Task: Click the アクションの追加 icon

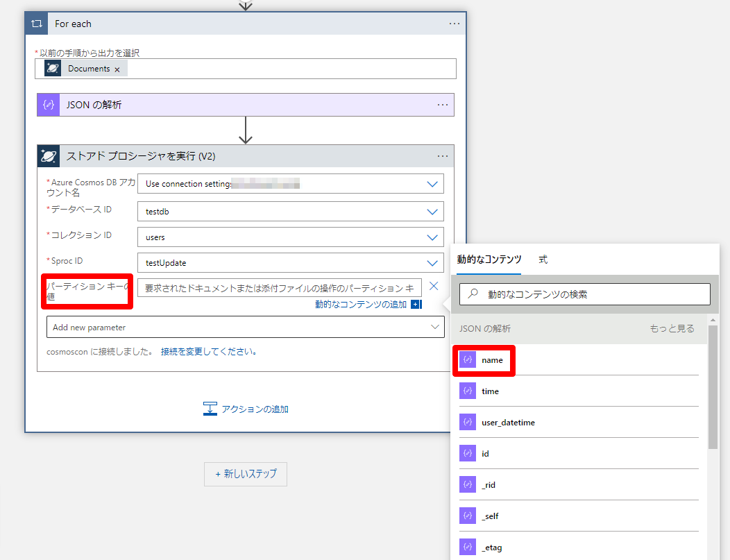Action: point(210,409)
